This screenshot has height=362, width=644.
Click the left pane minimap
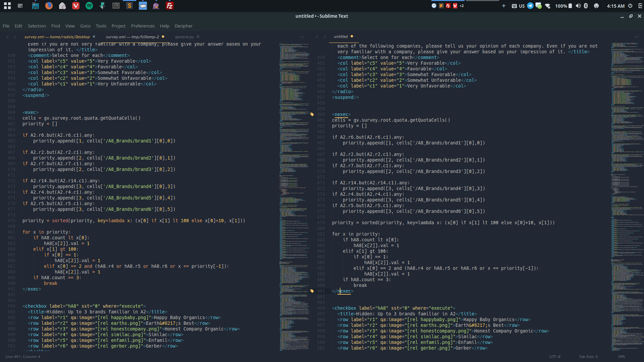(294, 196)
